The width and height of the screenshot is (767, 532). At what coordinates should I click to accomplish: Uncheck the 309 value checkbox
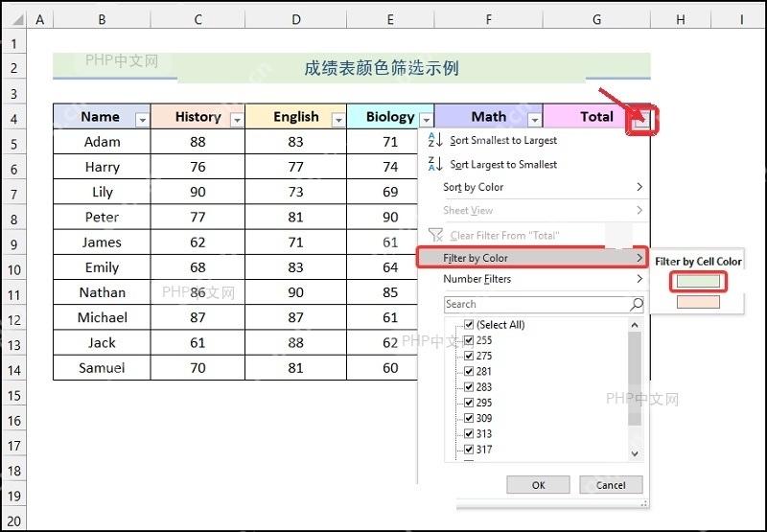point(469,418)
